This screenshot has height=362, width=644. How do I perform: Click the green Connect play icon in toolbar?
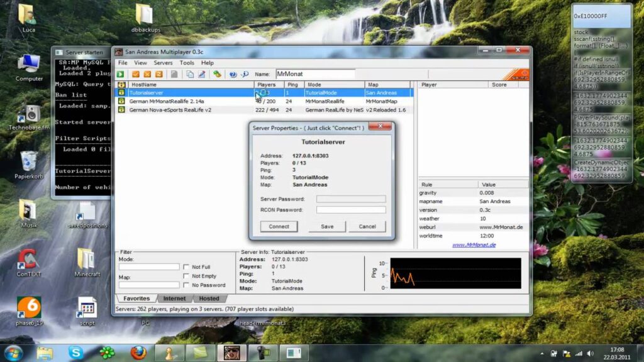pos(120,74)
